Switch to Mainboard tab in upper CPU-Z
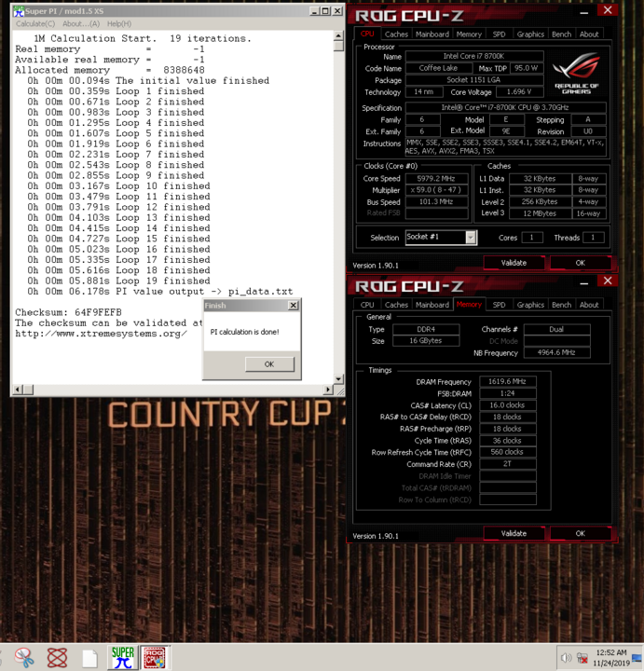 (432, 34)
